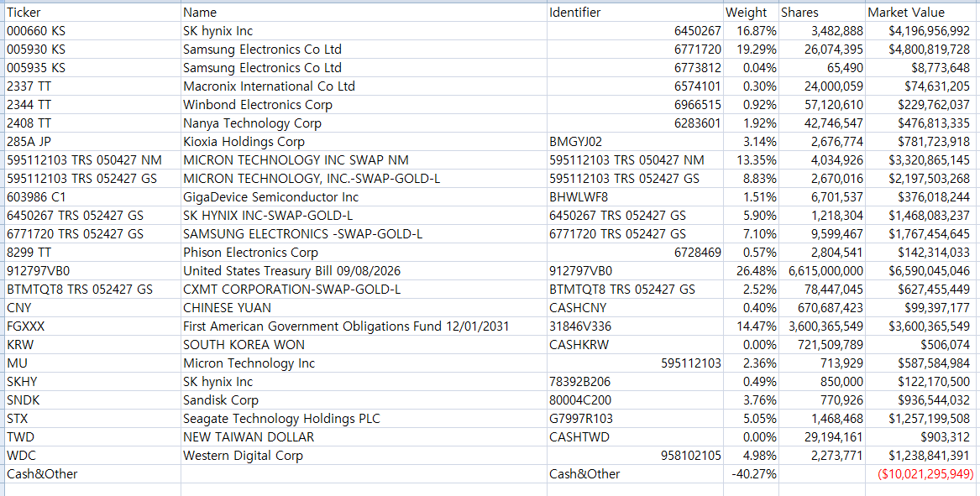Image resolution: width=980 pixels, height=496 pixels.
Task: Select shares value 6,615,000,000
Action: click(x=822, y=271)
